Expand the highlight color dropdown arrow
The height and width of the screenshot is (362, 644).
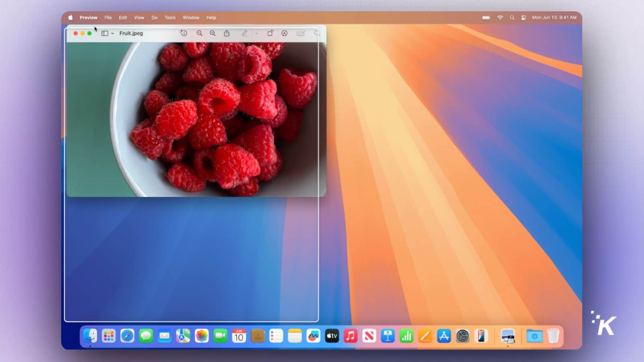tap(256, 34)
